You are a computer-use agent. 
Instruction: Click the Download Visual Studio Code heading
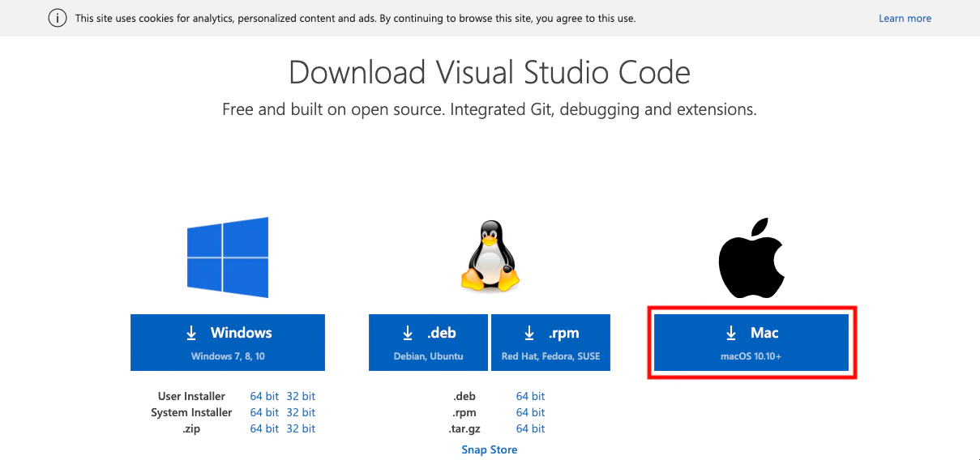(490, 73)
